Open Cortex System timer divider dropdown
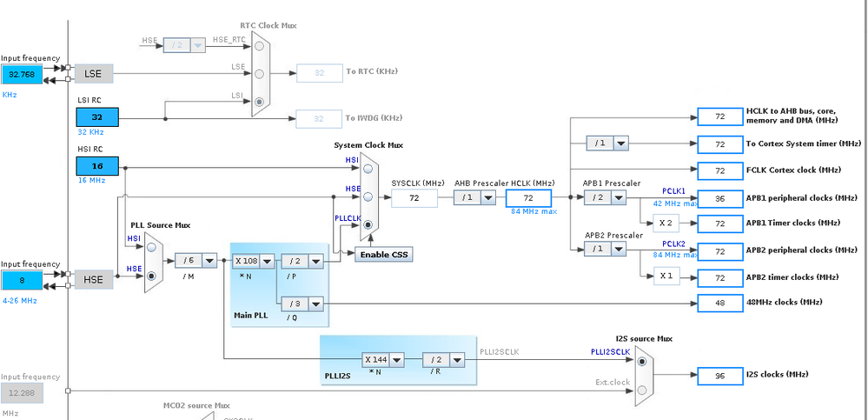This screenshot has height=420, width=868. tap(621, 143)
